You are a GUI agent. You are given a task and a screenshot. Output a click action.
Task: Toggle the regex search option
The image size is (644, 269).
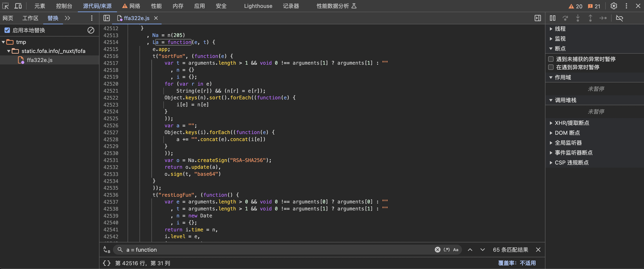pyautogui.click(x=446, y=249)
